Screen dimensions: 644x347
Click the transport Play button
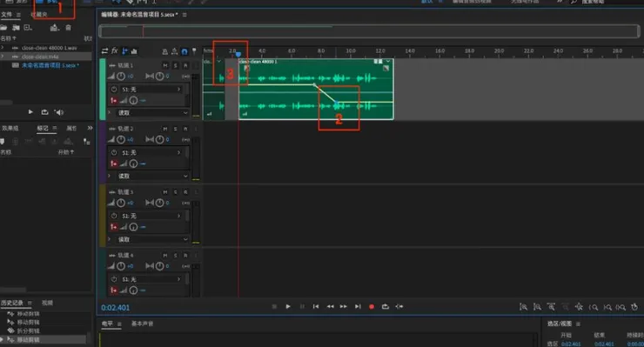click(x=288, y=306)
